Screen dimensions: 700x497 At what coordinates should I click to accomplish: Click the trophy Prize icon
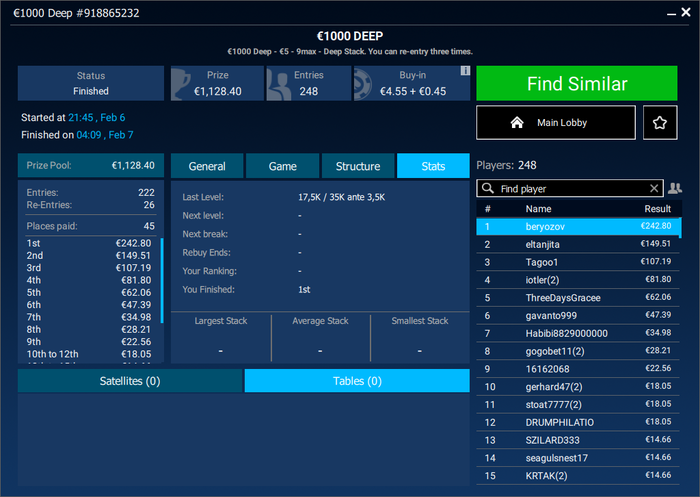tap(181, 84)
